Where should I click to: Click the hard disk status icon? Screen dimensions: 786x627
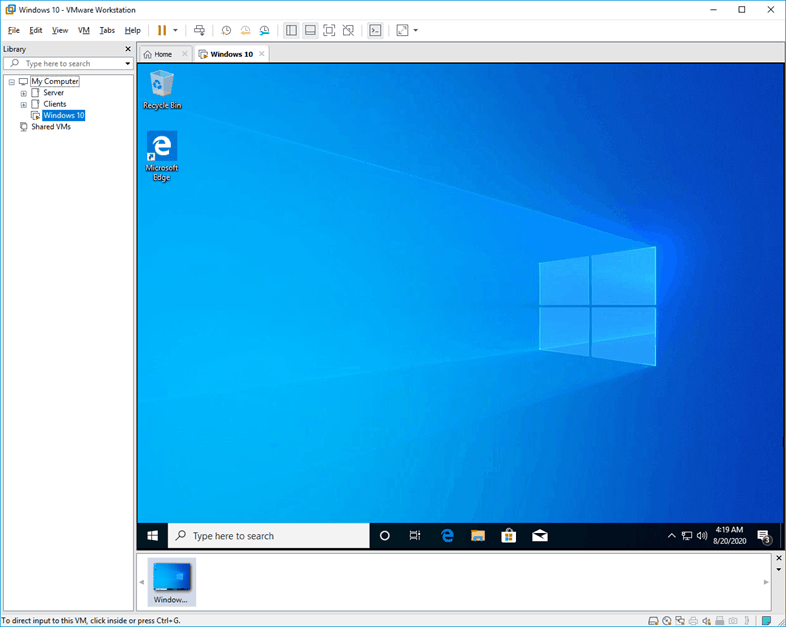coord(653,621)
